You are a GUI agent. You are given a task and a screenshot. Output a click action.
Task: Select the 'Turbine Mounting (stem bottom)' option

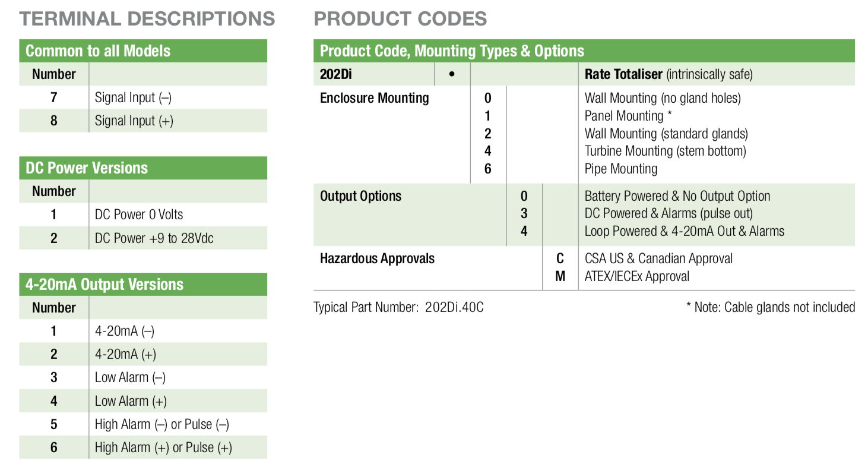tap(665, 151)
